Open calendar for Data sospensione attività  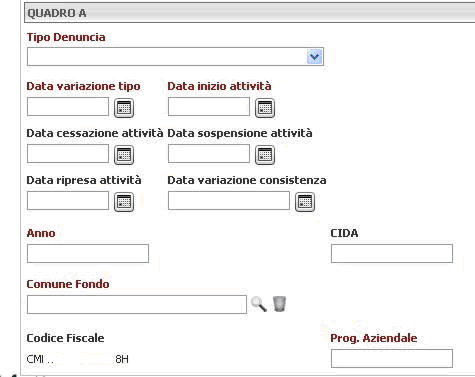[x=265, y=155]
